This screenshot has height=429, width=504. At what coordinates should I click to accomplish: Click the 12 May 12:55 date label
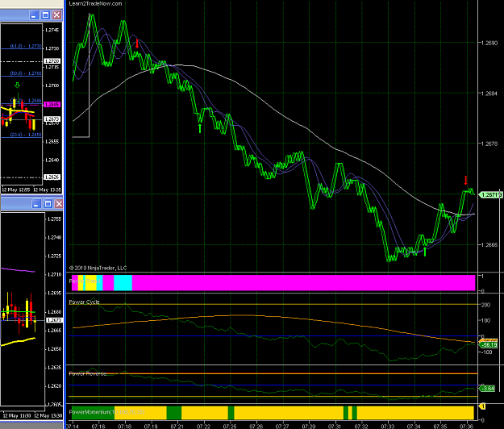click(x=16, y=190)
